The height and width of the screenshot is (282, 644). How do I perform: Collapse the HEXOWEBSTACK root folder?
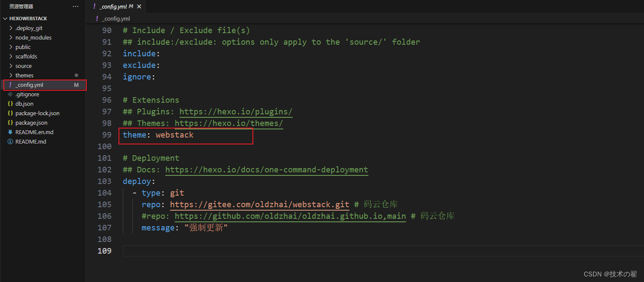click(6, 18)
